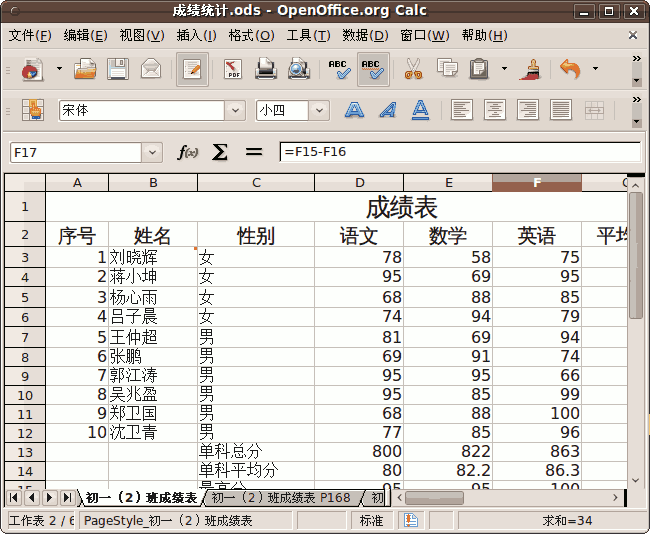Open the 视图(V) menu

pos(142,35)
